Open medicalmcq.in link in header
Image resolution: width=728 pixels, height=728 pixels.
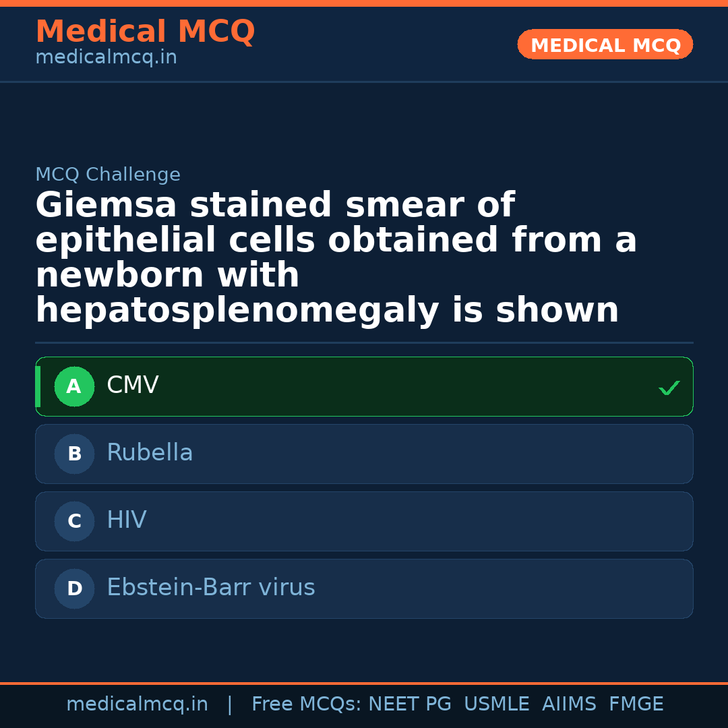coord(106,58)
